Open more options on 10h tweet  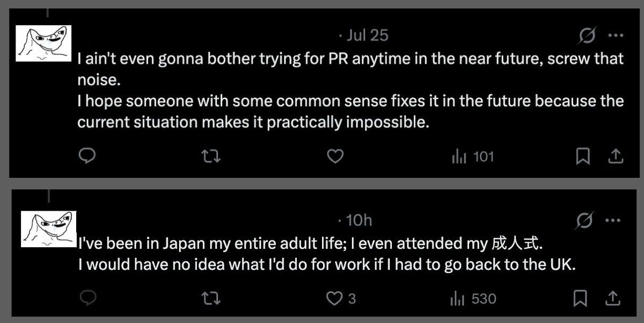tap(612, 220)
